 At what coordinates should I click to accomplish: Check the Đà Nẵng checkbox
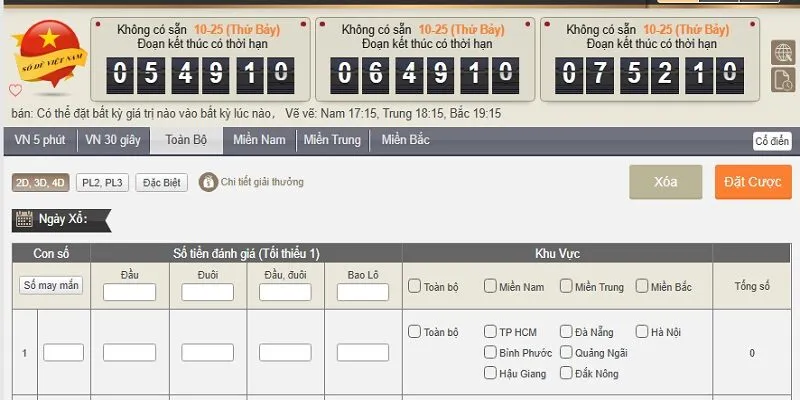[x=566, y=332]
